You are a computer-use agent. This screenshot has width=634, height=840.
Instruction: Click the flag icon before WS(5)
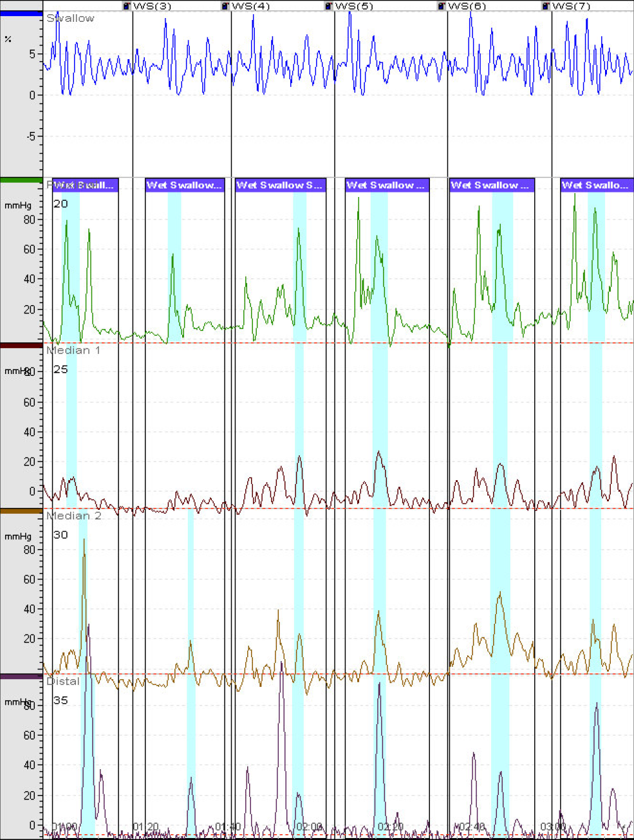click(329, 6)
